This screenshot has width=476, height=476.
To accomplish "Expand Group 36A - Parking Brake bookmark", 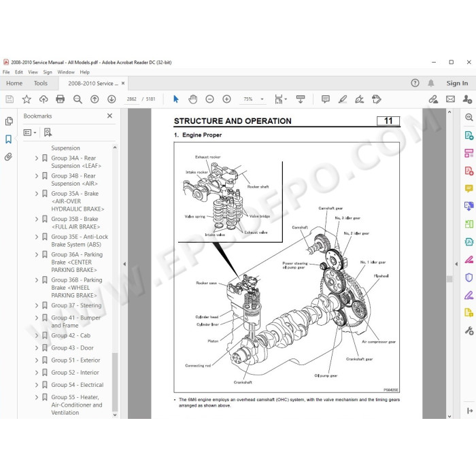I will coord(37,254).
